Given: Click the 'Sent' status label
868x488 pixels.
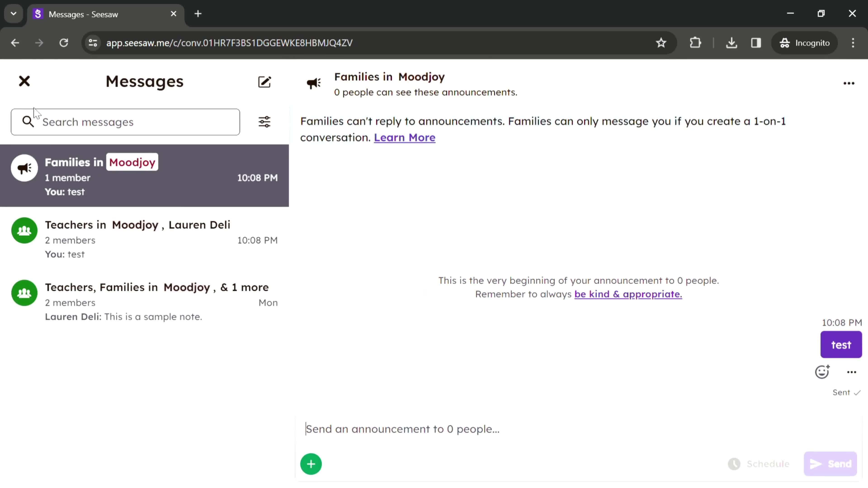Looking at the screenshot, I should pos(841,392).
